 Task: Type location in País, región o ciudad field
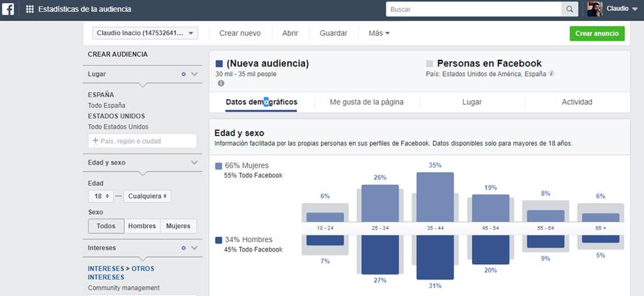(143, 141)
